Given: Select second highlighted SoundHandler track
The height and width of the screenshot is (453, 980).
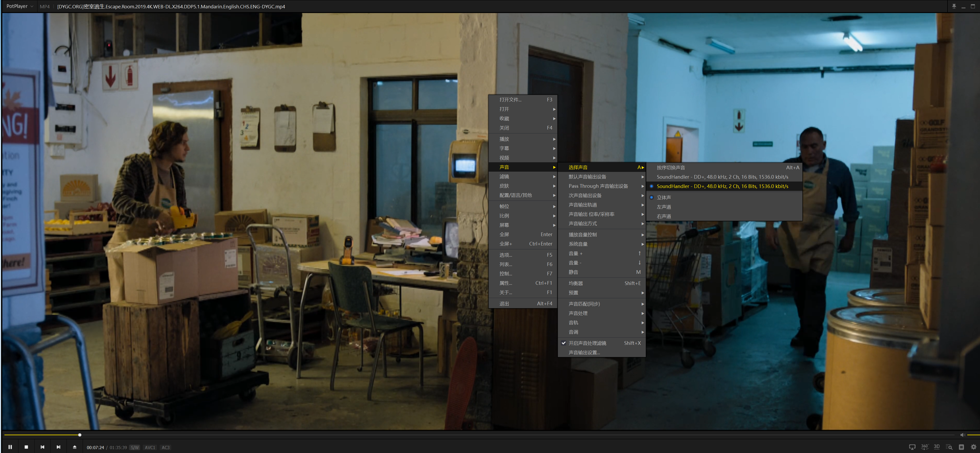Looking at the screenshot, I should (724, 186).
